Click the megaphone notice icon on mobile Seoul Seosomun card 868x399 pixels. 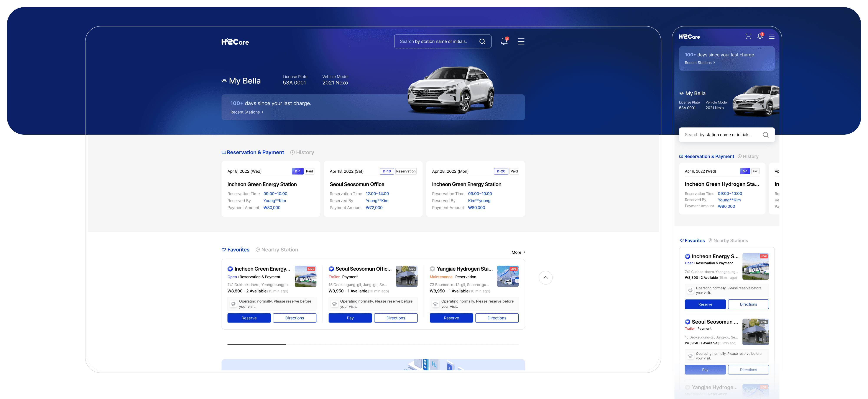[690, 356]
